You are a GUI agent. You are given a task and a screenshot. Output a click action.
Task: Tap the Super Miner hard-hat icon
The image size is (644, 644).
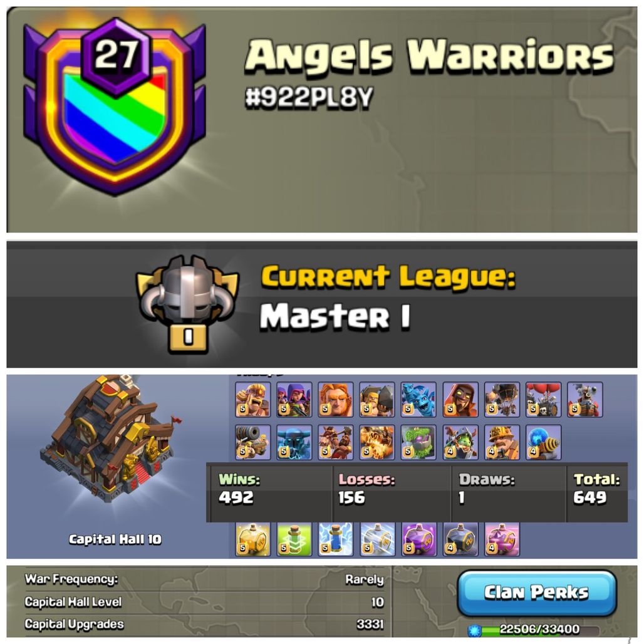502,442
